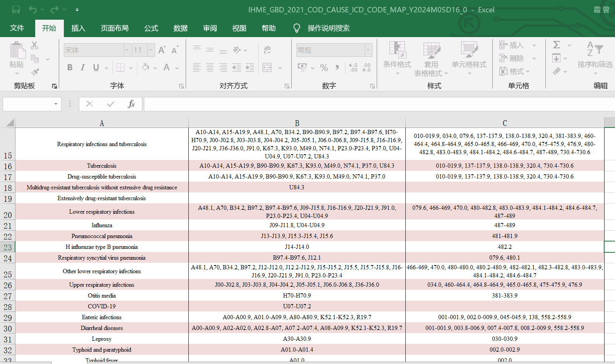This screenshot has height=364, width=615.
Task: Select column B header
Action: pos(297,123)
